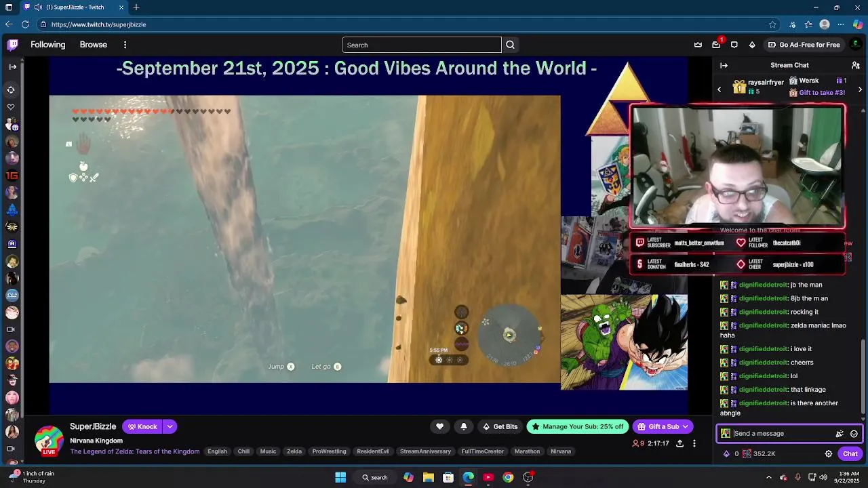Open Windows Start menu
This screenshot has height=488, width=868.
tap(340, 477)
